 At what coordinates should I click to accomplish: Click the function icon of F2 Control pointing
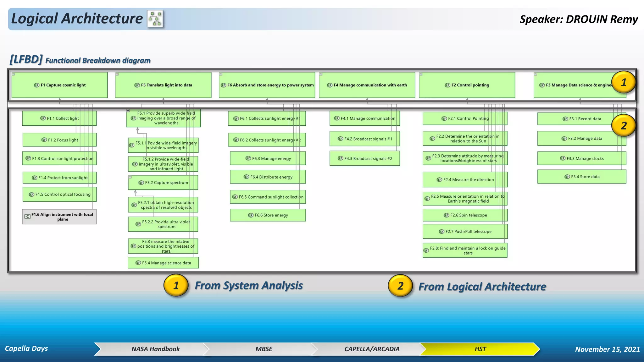point(447,85)
